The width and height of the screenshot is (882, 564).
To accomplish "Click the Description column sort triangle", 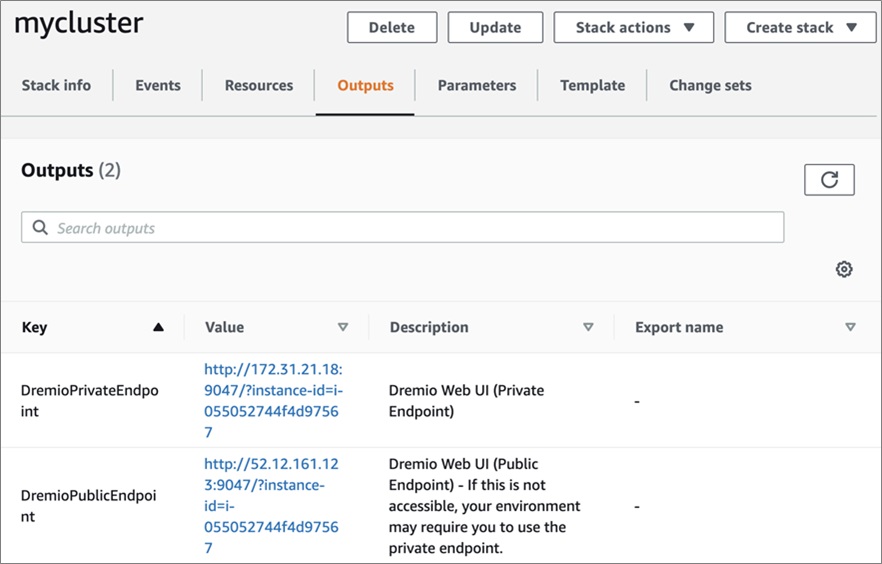I will coord(588,327).
